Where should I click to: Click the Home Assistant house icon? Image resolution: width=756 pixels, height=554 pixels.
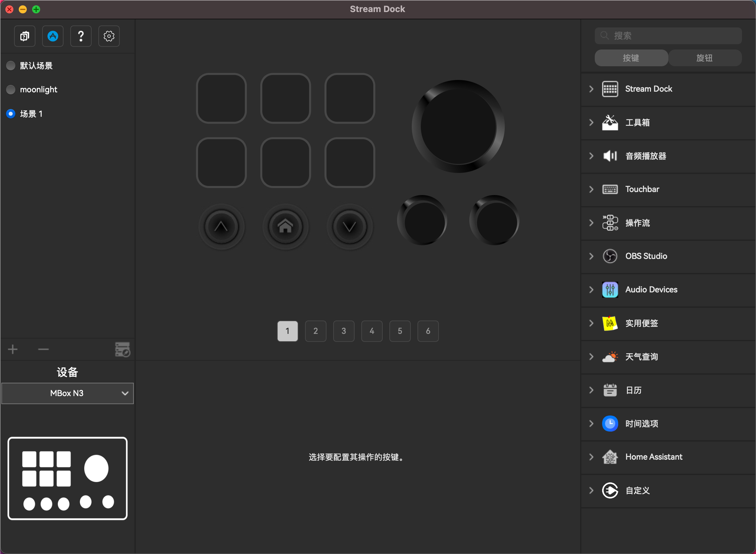click(x=610, y=457)
